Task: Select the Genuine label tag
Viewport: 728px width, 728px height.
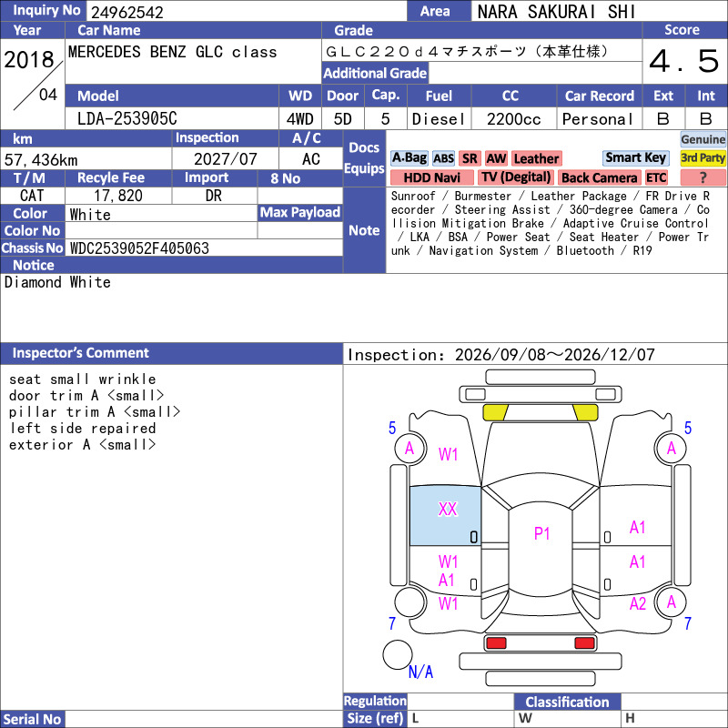Action: [703, 139]
